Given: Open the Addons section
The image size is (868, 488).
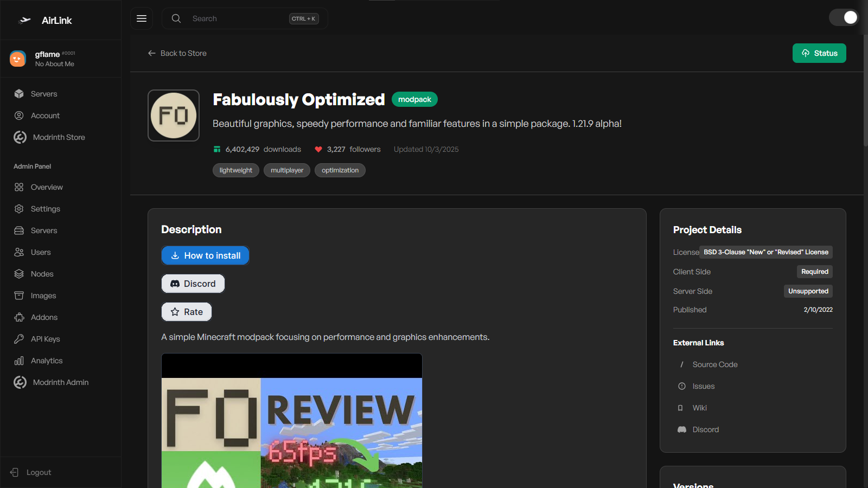Looking at the screenshot, I should click(44, 317).
